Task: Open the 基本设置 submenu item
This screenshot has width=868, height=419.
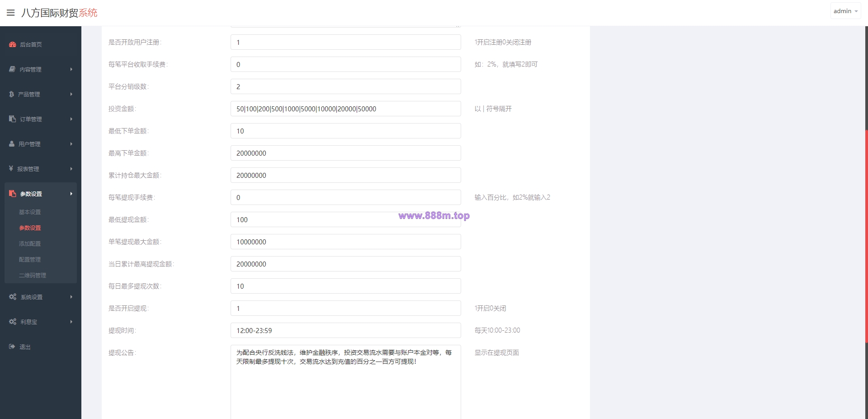Action: click(30, 212)
